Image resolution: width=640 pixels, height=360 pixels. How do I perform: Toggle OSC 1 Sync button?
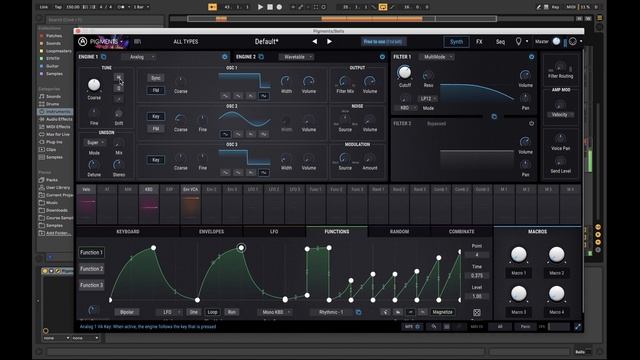pos(156,78)
